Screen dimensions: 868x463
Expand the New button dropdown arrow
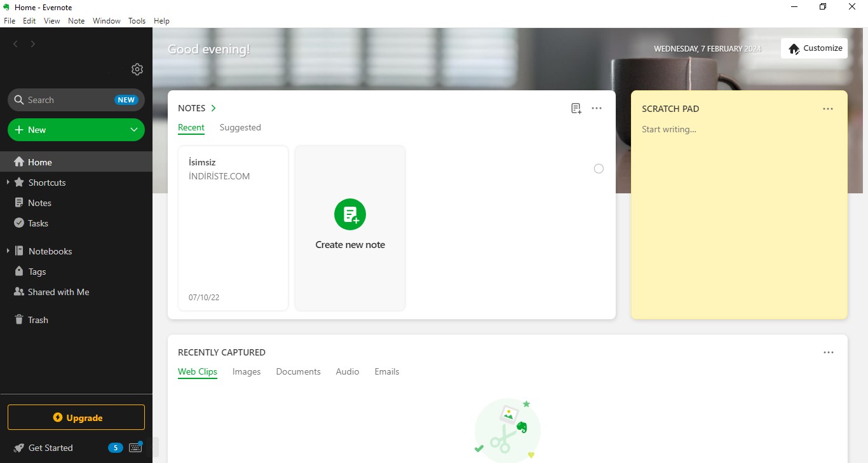pyautogui.click(x=134, y=130)
